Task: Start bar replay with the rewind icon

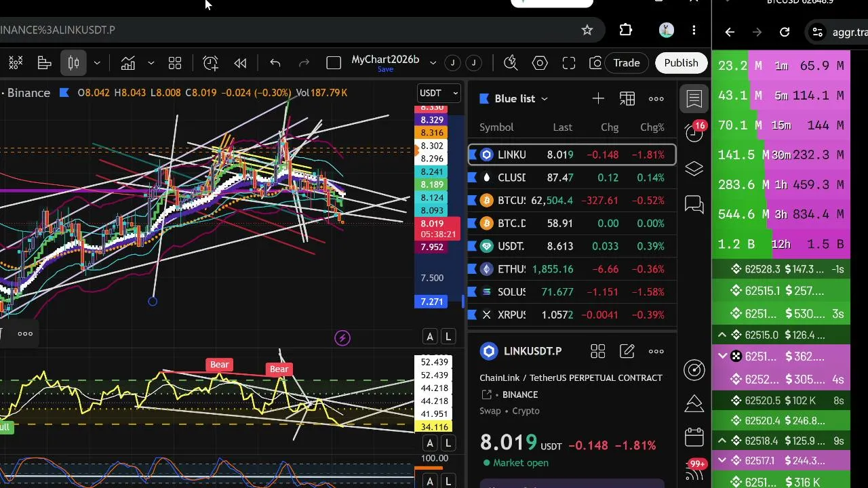Action: 240,63
